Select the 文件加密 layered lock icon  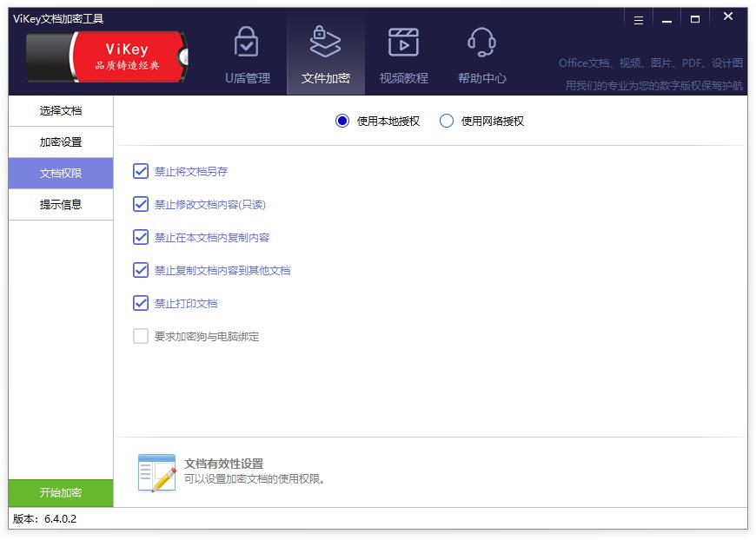tap(325, 42)
